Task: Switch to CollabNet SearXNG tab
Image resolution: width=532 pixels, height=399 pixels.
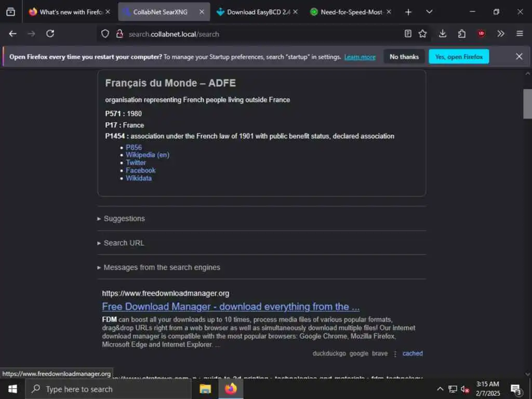Action: coord(164,12)
